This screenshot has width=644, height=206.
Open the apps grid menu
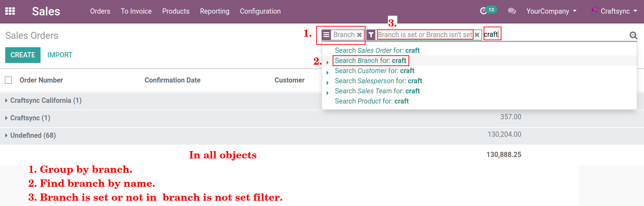tap(10, 11)
